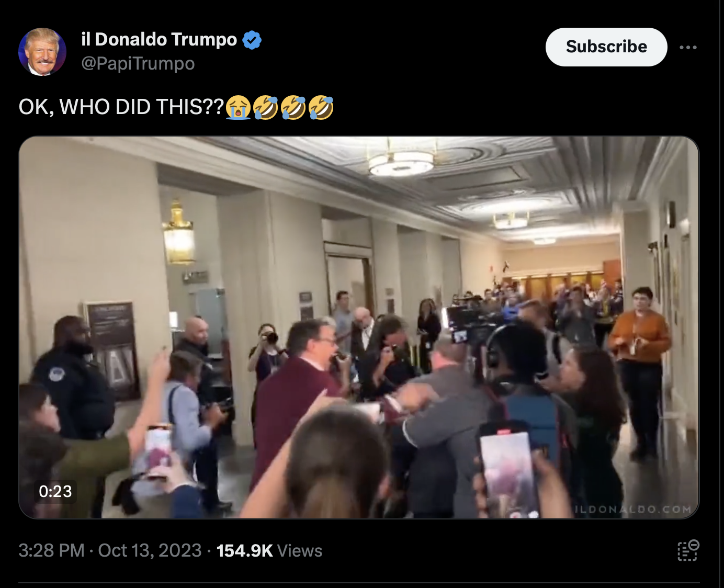Open the 3:28 PM timestamp link

point(51,550)
